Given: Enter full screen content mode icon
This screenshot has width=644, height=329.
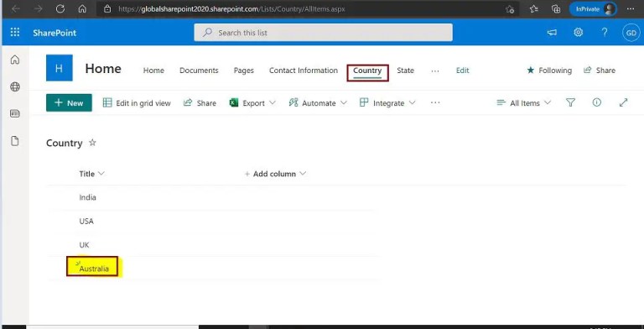Looking at the screenshot, I should pyautogui.click(x=624, y=102).
